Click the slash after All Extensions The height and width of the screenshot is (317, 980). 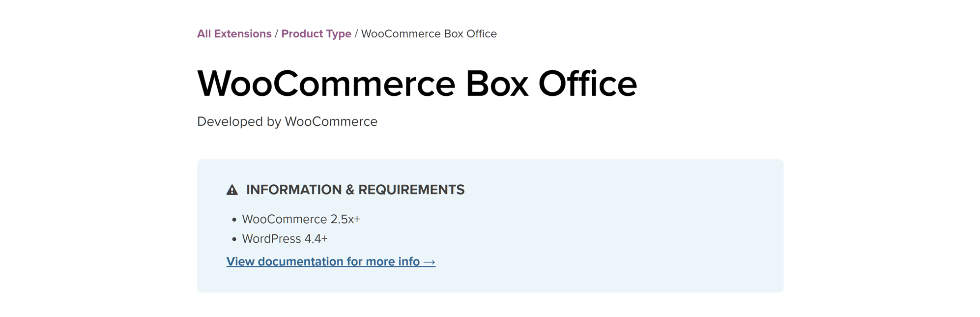coord(276,34)
